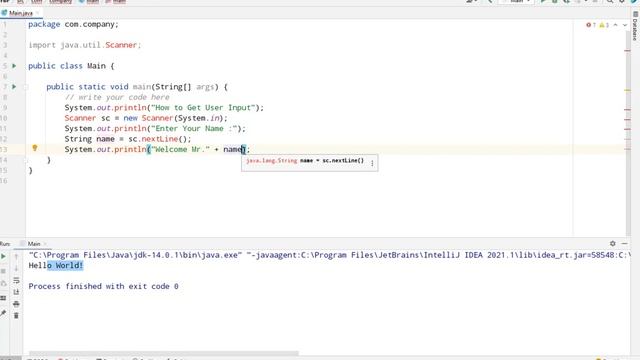640x360 pixels.
Task: Click the error count indicator in editor
Action: click(591, 25)
